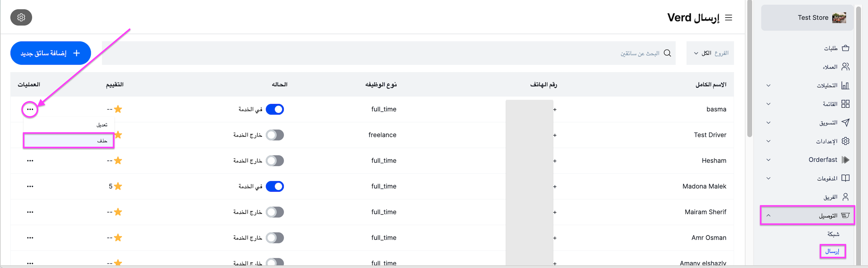The width and height of the screenshot is (868, 268).
Task: Click the settings gear icon top-left
Action: 21,17
